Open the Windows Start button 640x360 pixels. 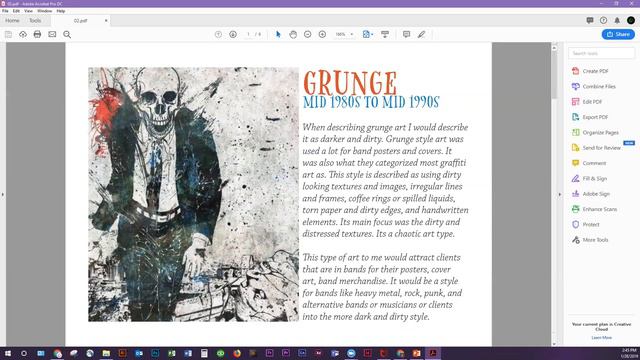[x=8, y=353]
